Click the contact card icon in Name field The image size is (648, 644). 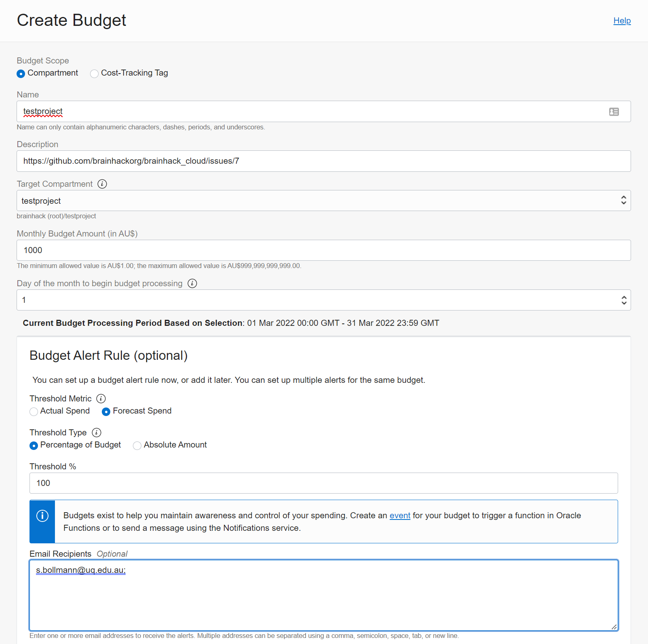(614, 112)
